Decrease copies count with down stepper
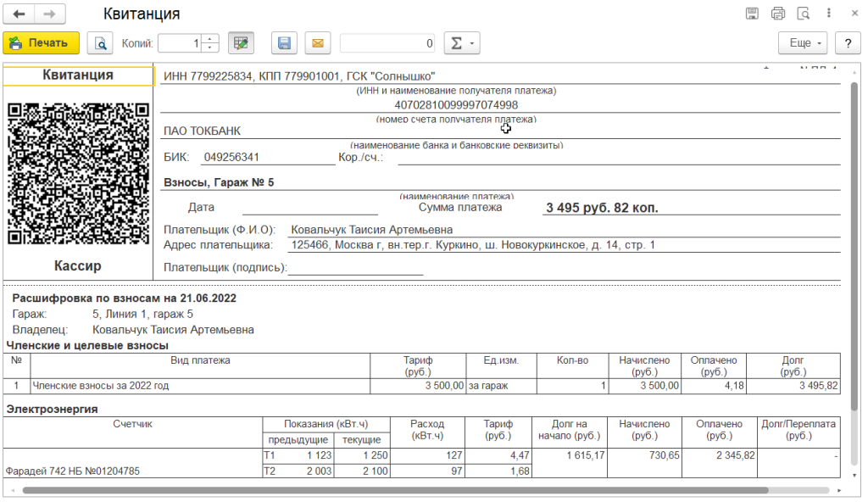Screen dimensions: 868x502 [210, 48]
